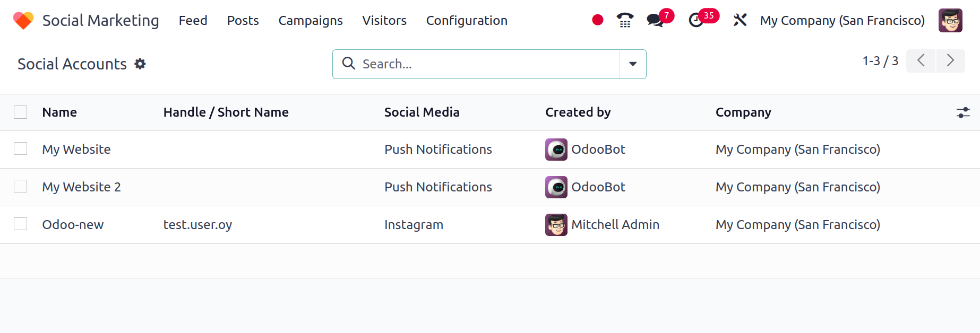Open the Configuration menu
This screenshot has width=980, height=333.
[x=467, y=21]
